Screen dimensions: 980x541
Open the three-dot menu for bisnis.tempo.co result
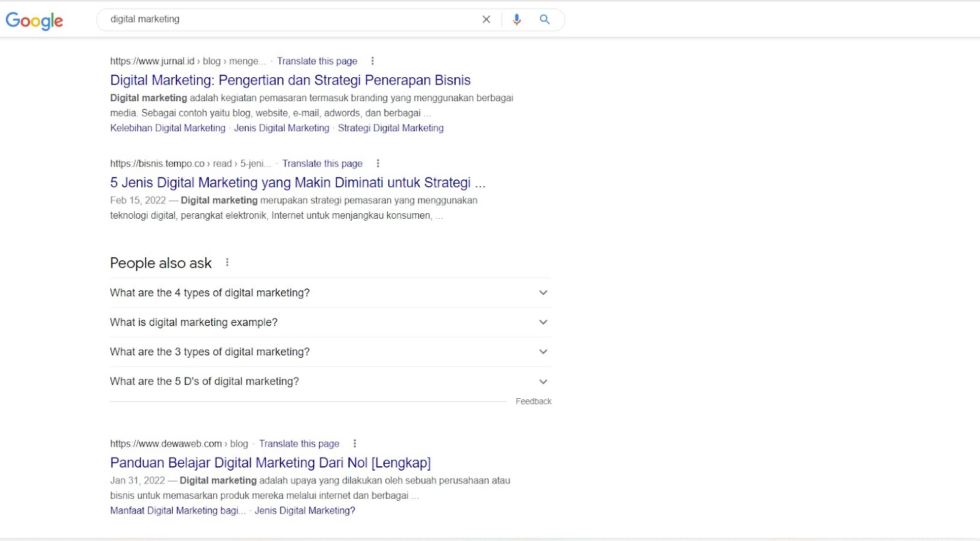[x=378, y=164]
